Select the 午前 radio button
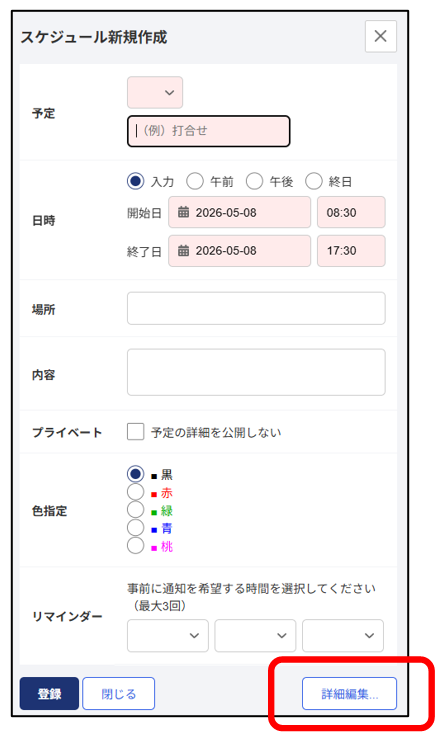Screen dimensions: 439x736 tap(195, 181)
